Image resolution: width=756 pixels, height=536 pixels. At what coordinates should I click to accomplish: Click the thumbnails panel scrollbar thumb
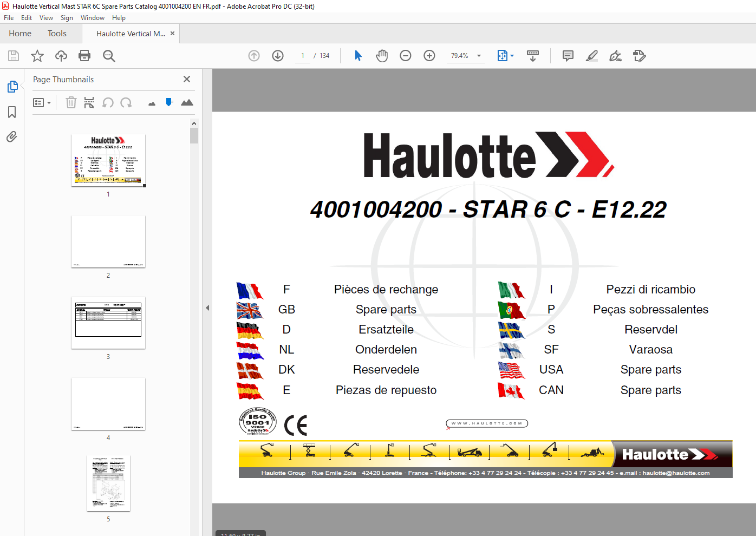pos(194,135)
